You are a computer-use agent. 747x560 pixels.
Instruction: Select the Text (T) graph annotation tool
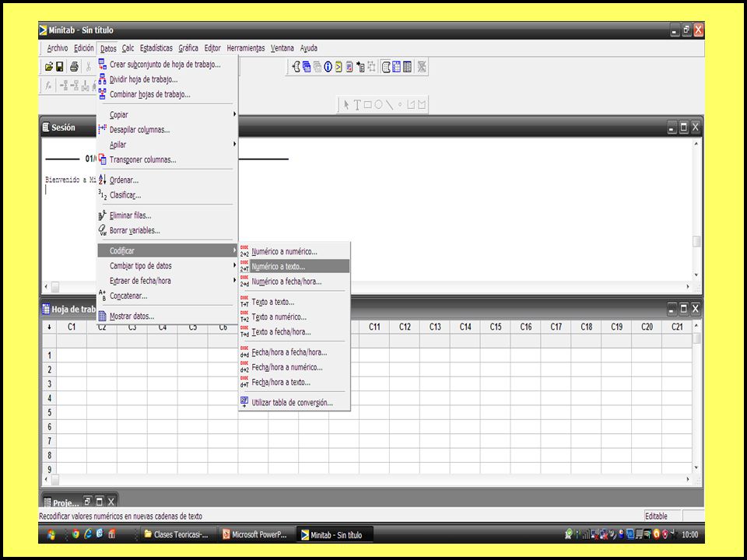tap(357, 105)
